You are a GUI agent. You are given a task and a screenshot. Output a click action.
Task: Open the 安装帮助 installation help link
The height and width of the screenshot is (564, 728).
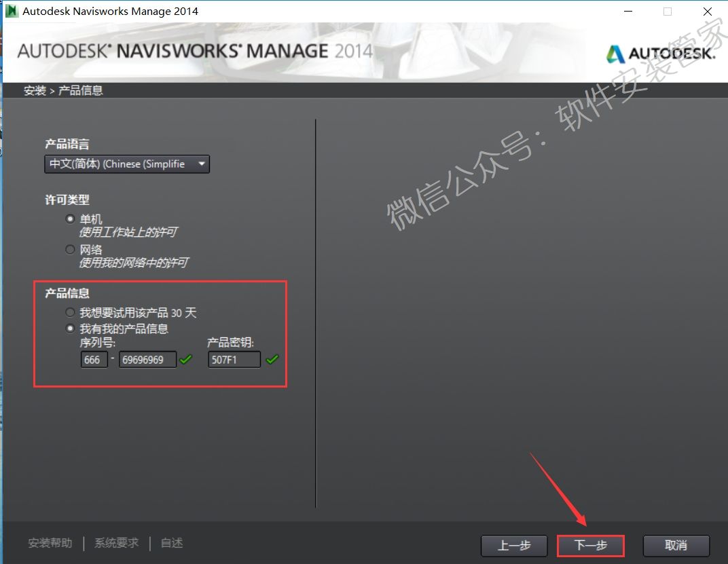pos(50,543)
